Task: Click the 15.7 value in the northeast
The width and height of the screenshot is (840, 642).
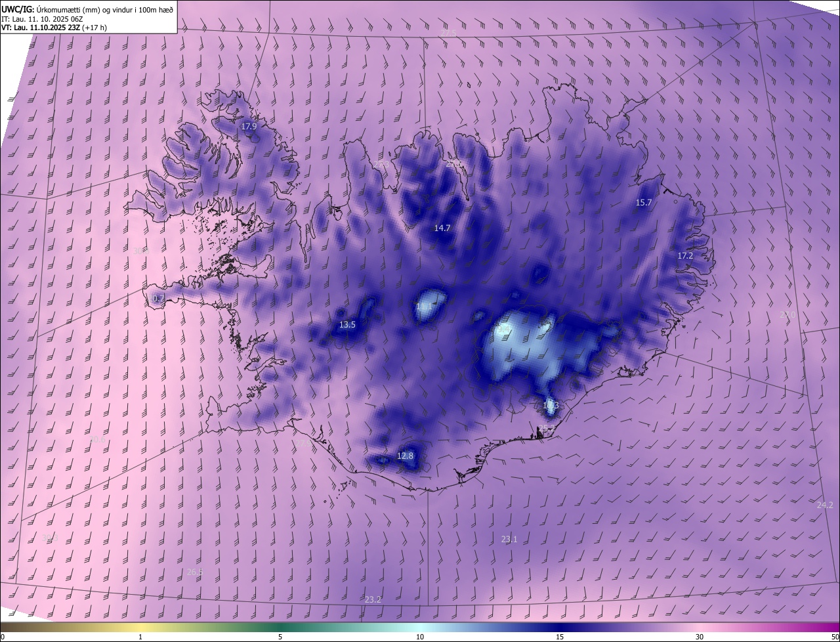Action: [644, 203]
